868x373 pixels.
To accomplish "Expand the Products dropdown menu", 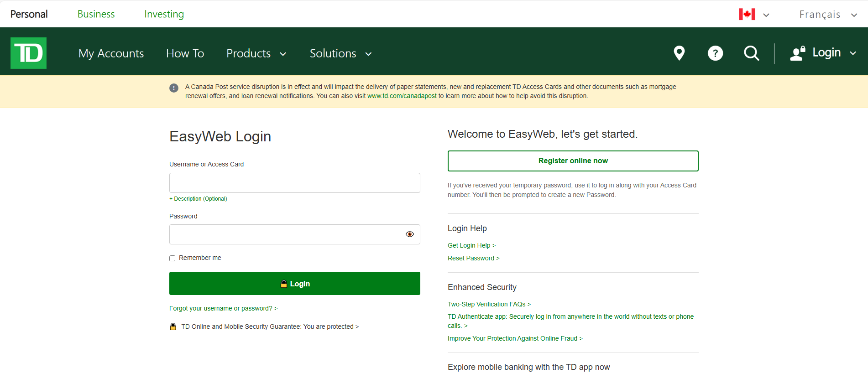I will pos(256,53).
